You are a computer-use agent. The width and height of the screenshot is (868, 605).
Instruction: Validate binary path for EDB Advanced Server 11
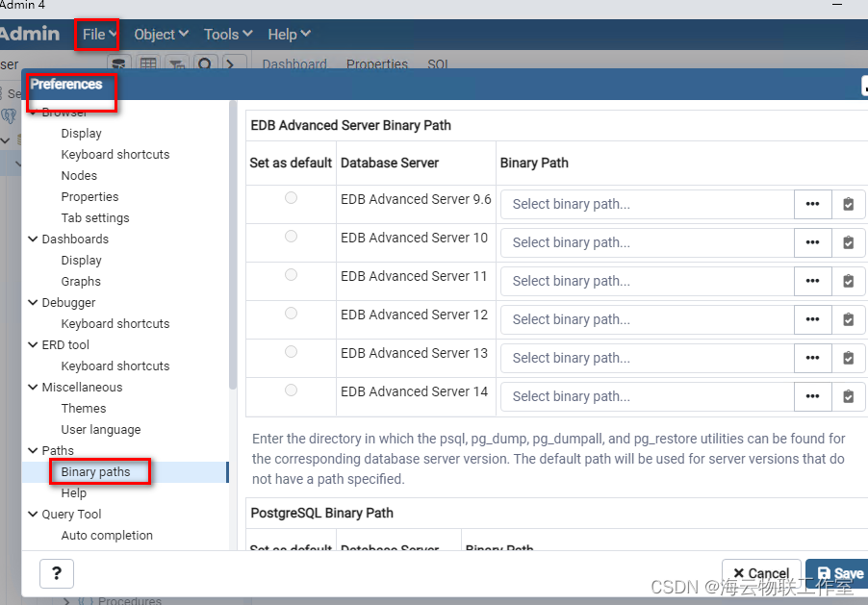(848, 281)
